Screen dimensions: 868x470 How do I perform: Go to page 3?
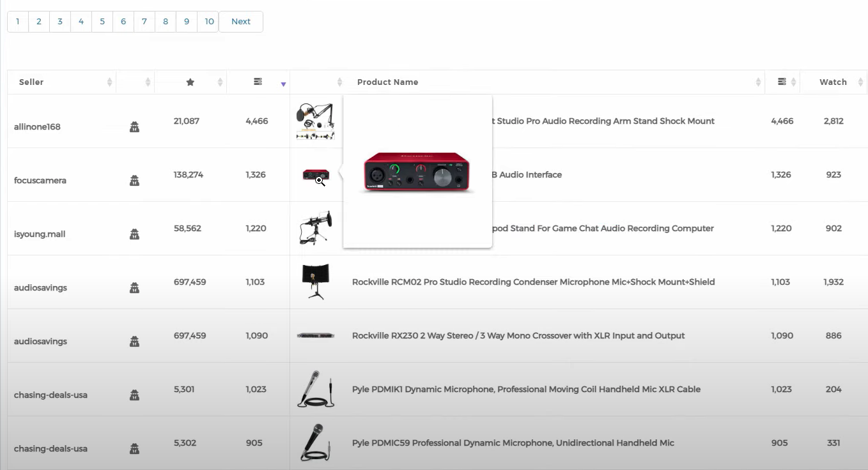click(60, 22)
